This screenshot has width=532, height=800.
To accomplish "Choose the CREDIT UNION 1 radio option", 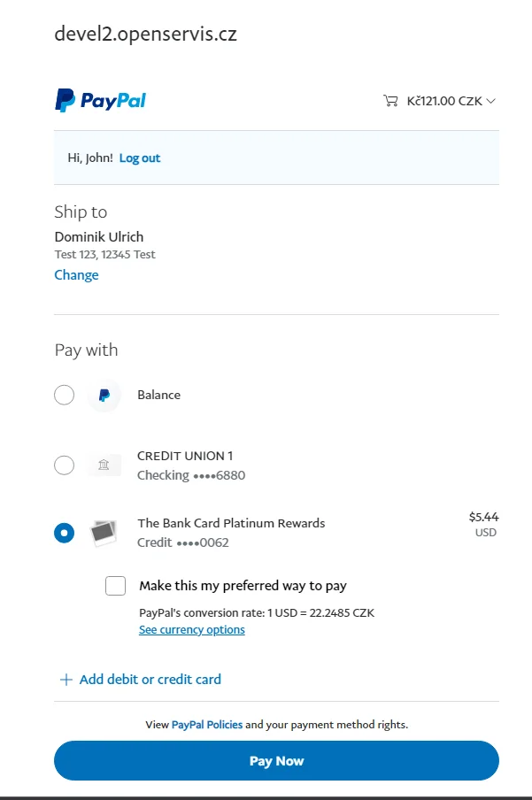I will pyautogui.click(x=65, y=465).
